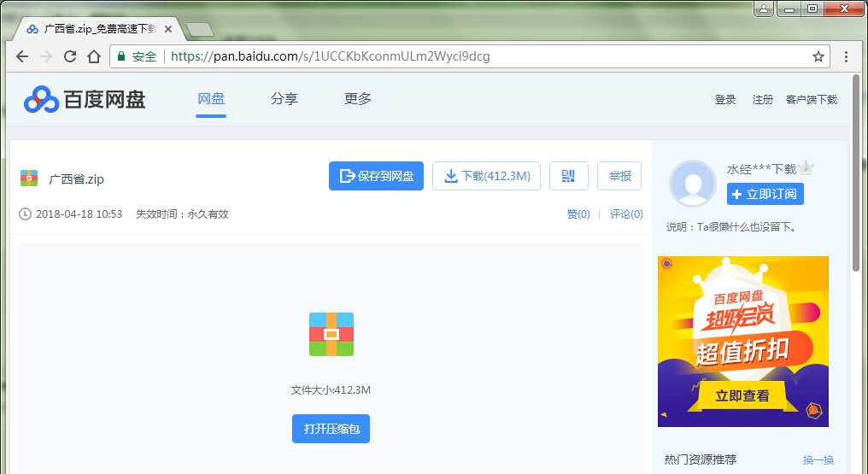Click 打开压缩包 button
This screenshot has width=868, height=474.
click(x=331, y=429)
